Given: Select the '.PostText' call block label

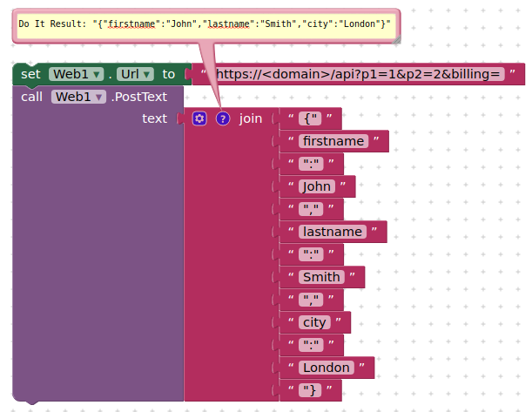Looking at the screenshot, I should [139, 97].
